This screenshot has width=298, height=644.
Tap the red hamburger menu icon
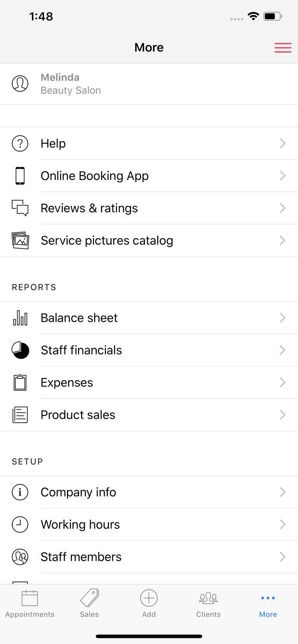point(283,47)
